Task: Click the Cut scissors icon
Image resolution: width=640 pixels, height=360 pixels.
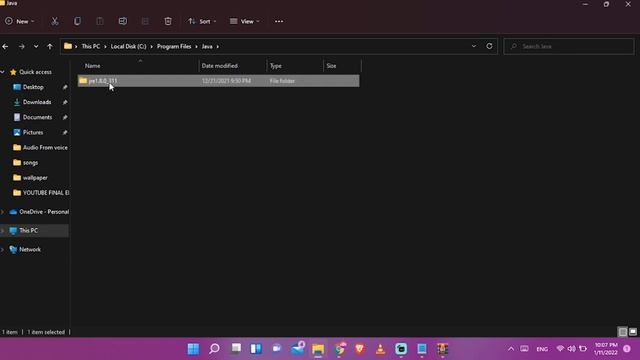Action: (x=55, y=21)
